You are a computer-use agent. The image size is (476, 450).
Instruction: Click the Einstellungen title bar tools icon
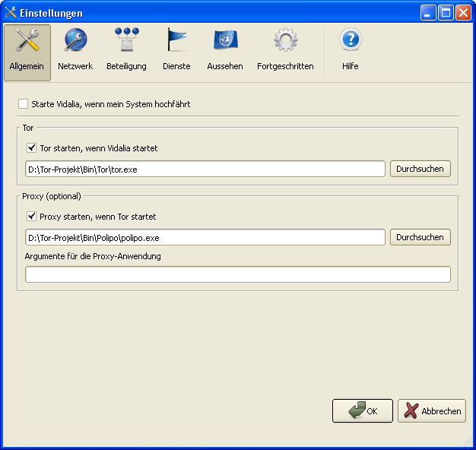click(x=11, y=12)
